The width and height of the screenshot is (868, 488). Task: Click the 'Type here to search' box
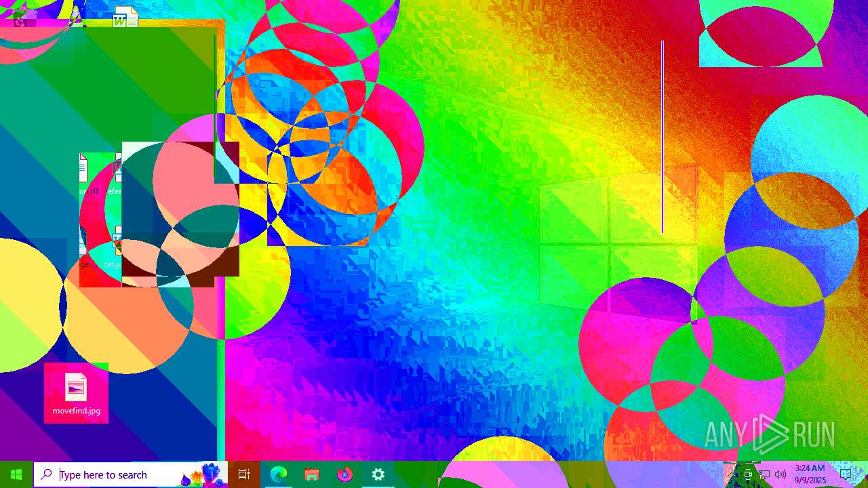(130, 474)
